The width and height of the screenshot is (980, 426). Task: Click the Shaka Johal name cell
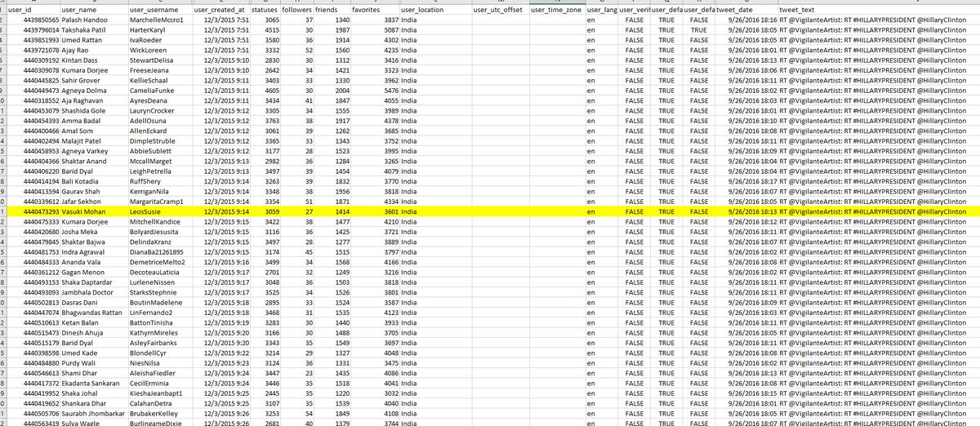point(94,393)
